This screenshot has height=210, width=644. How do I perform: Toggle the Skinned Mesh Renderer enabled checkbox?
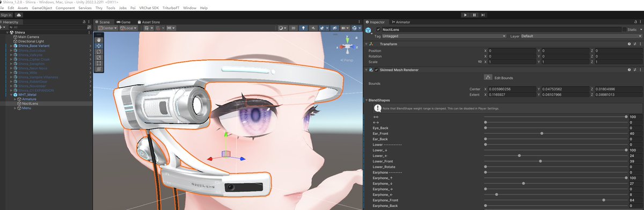click(377, 70)
